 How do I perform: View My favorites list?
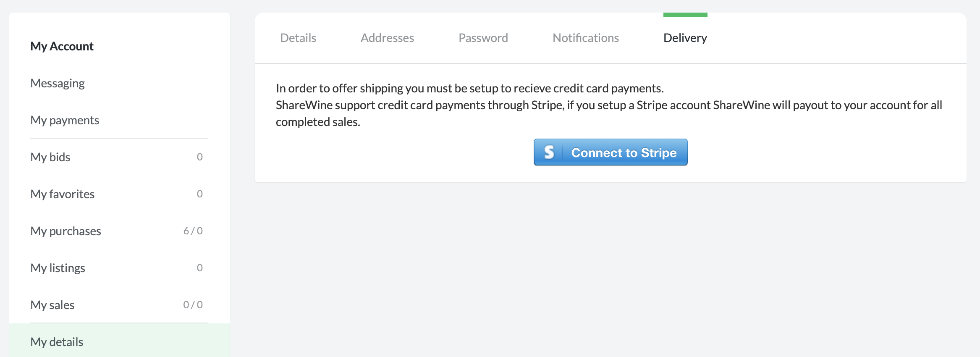[x=63, y=194]
